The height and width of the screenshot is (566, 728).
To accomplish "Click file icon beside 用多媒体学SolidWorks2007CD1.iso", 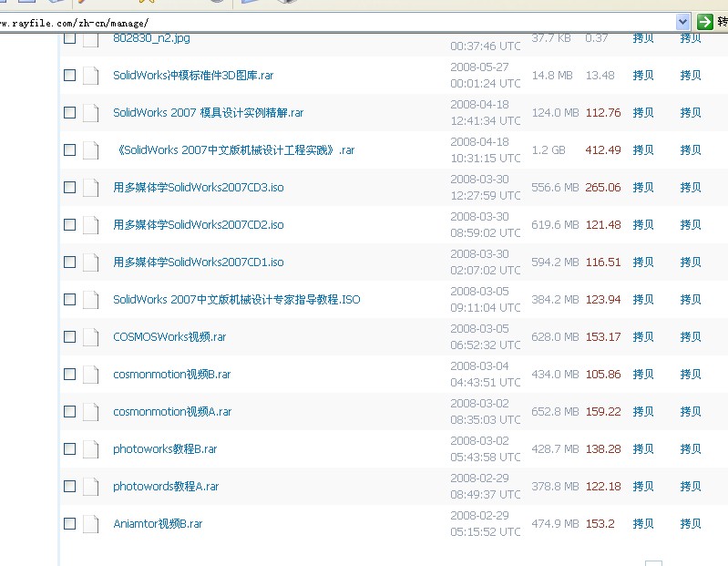I will (90, 262).
